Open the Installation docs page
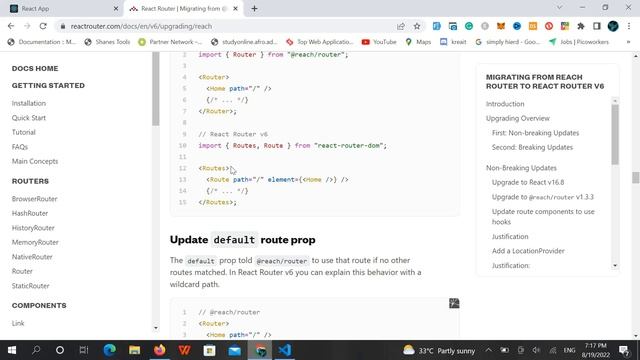Image resolution: width=640 pixels, height=360 pixels. (x=29, y=103)
